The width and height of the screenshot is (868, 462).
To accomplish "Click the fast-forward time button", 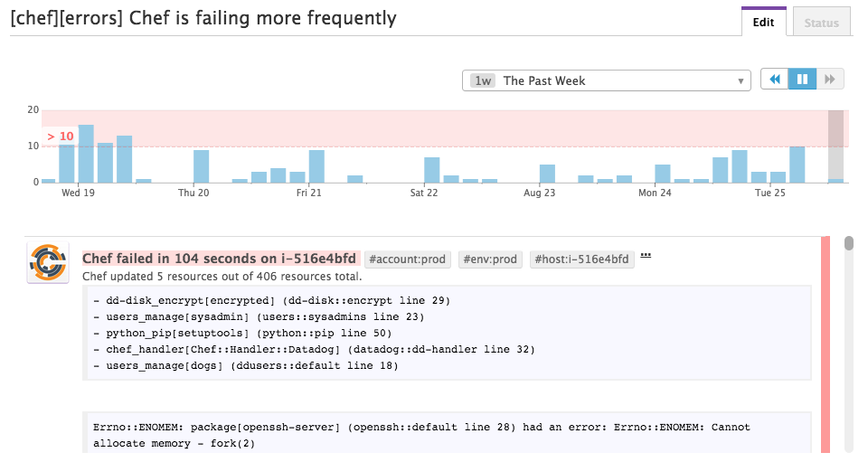I will pos(830,80).
